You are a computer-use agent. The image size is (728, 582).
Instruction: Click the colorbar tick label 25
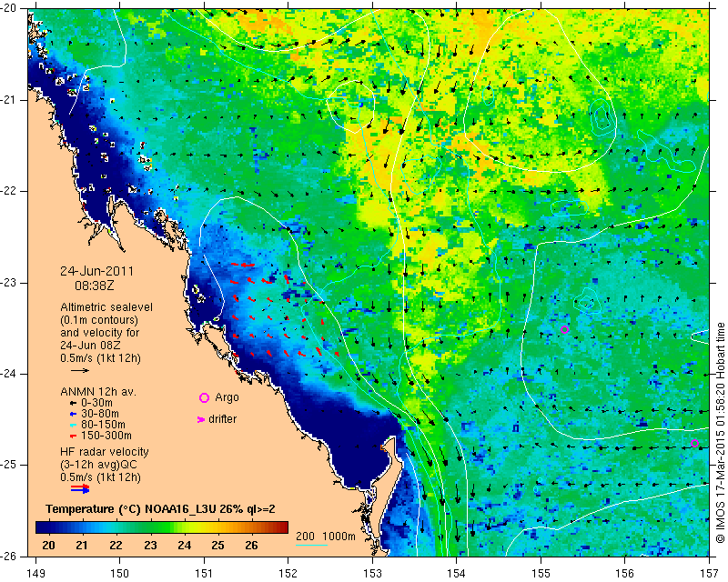point(217,546)
